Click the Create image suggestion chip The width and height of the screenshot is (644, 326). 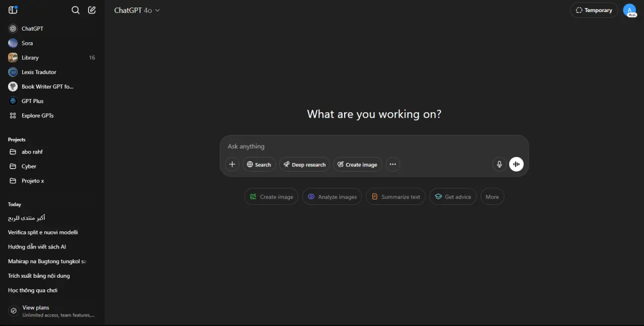tap(271, 197)
